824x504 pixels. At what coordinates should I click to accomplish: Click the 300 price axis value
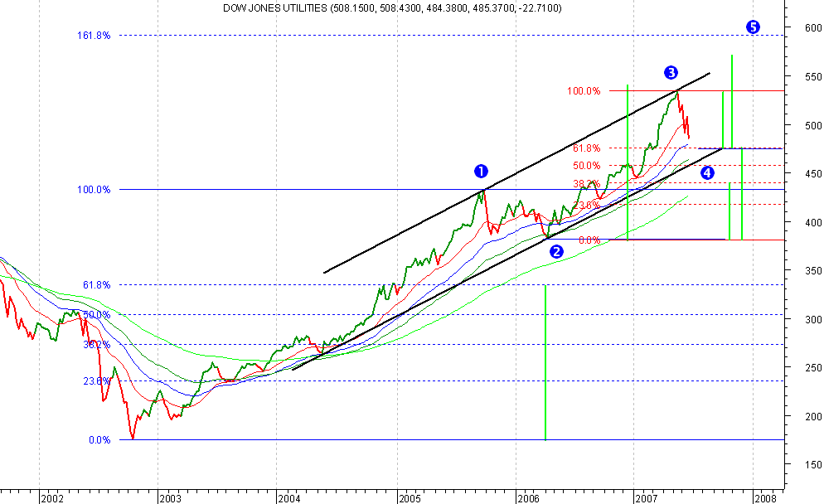(813, 319)
